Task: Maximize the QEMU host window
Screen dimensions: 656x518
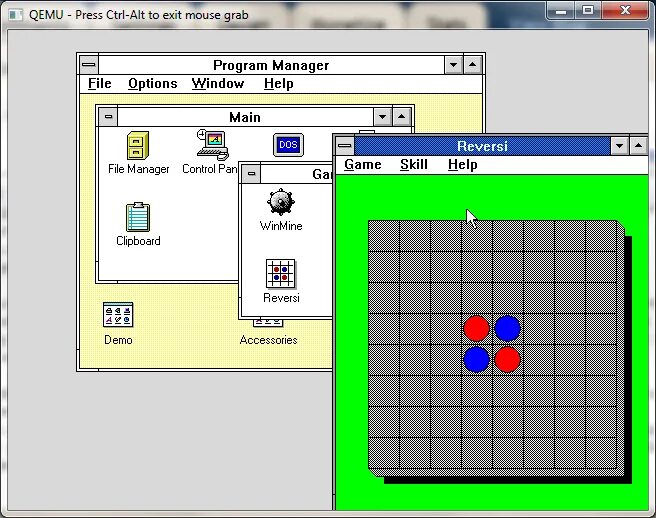Action: [x=588, y=10]
